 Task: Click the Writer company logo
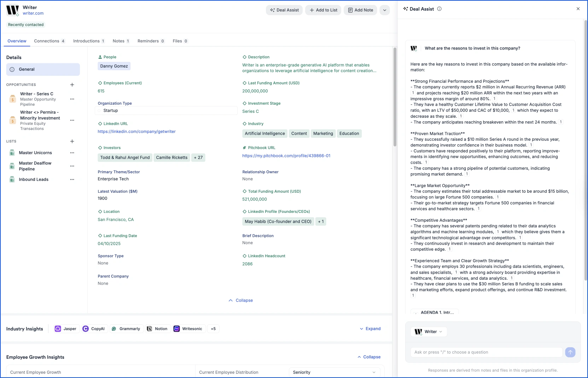point(12,10)
